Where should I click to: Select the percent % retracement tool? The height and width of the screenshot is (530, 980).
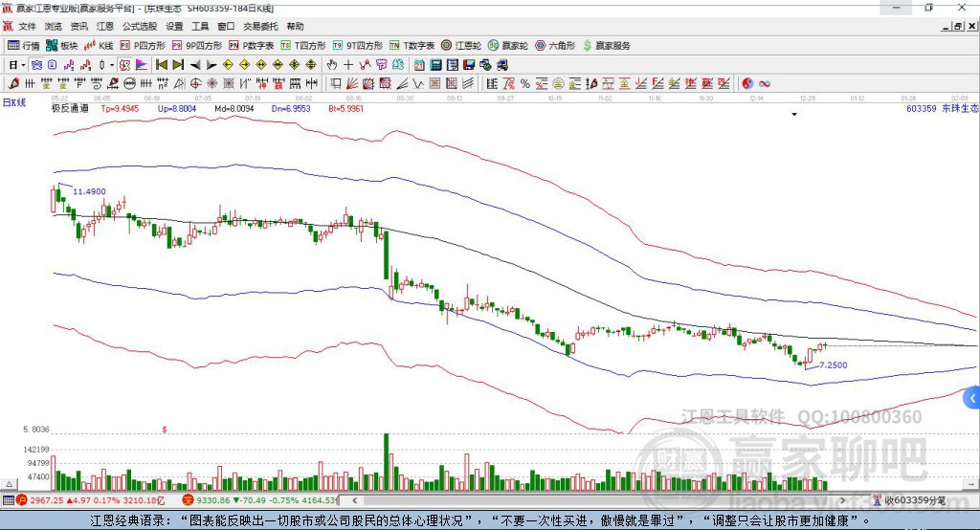525,83
